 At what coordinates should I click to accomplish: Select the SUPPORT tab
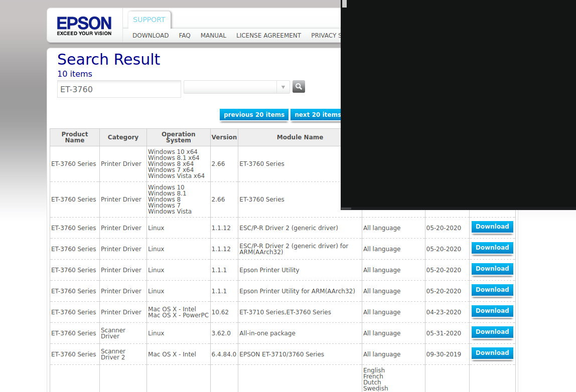pyautogui.click(x=149, y=20)
